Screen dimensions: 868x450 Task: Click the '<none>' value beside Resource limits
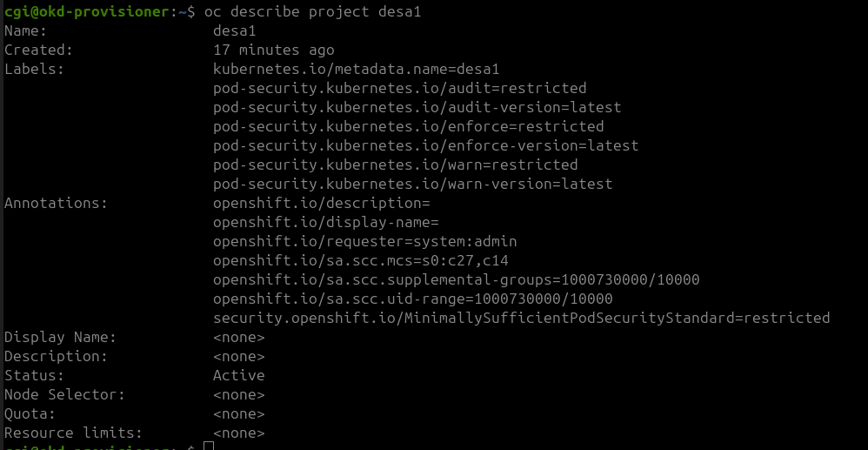click(238, 433)
